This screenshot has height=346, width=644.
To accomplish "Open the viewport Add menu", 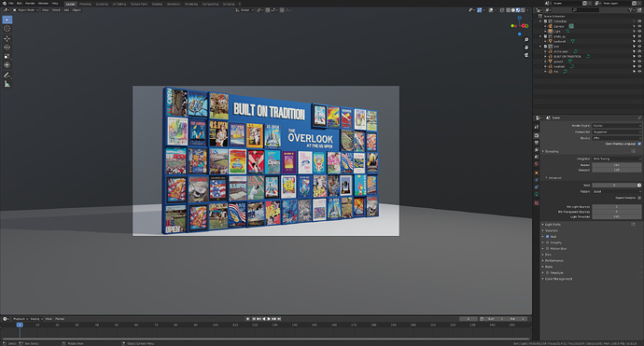I will coord(66,10).
